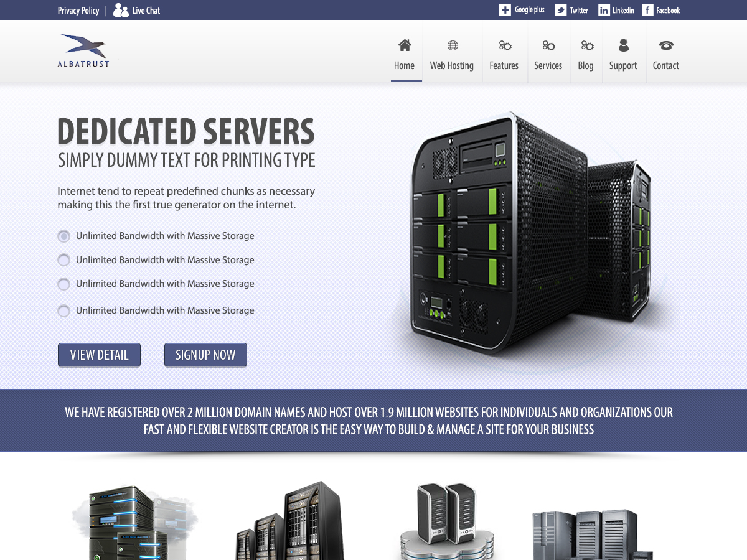Screen dimensions: 747x560
Task: Click the gears icon above Features
Action: (x=505, y=45)
